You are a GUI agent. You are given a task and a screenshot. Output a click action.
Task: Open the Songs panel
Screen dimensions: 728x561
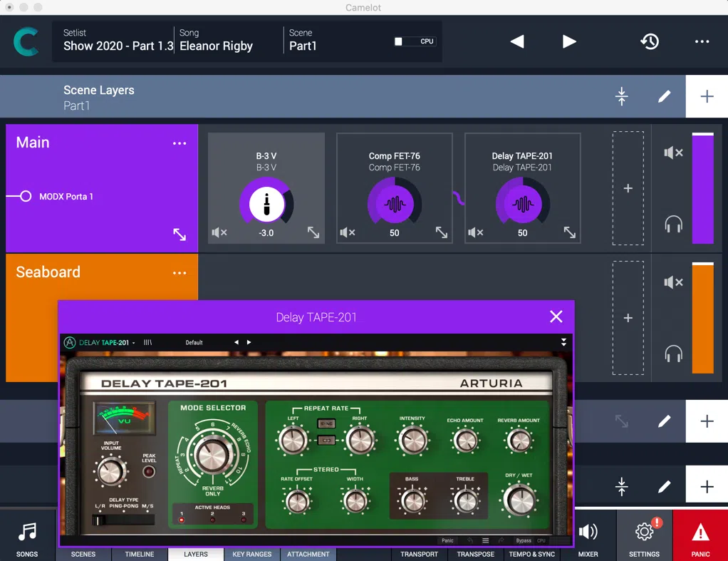click(x=27, y=536)
